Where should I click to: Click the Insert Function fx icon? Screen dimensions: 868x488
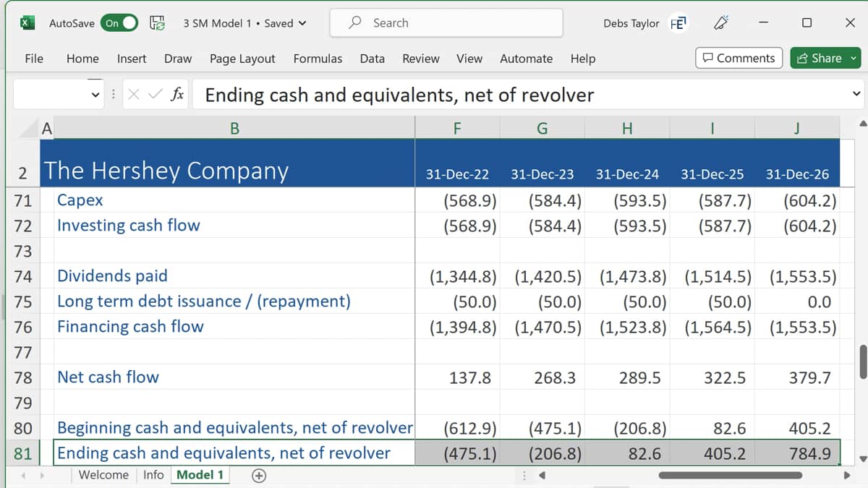coord(177,95)
